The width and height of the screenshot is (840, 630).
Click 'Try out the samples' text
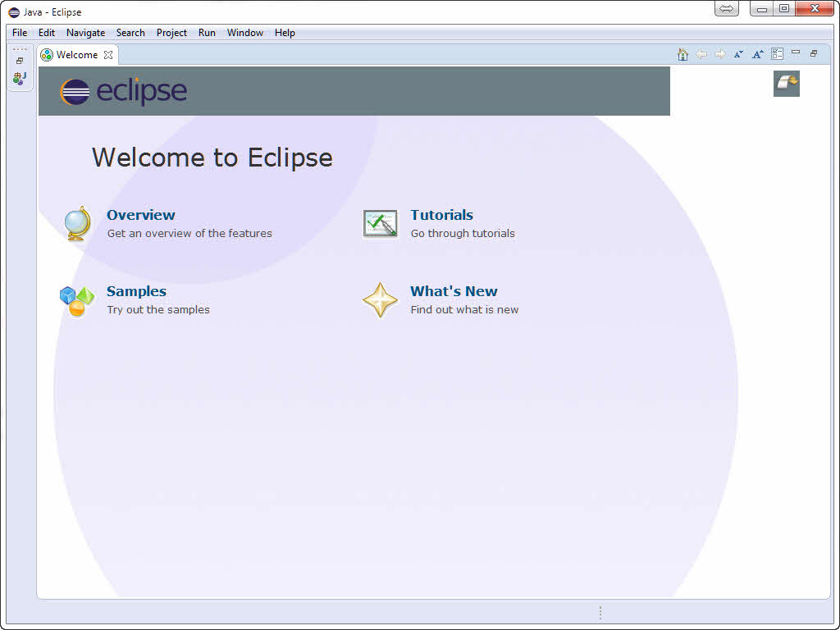pos(158,309)
